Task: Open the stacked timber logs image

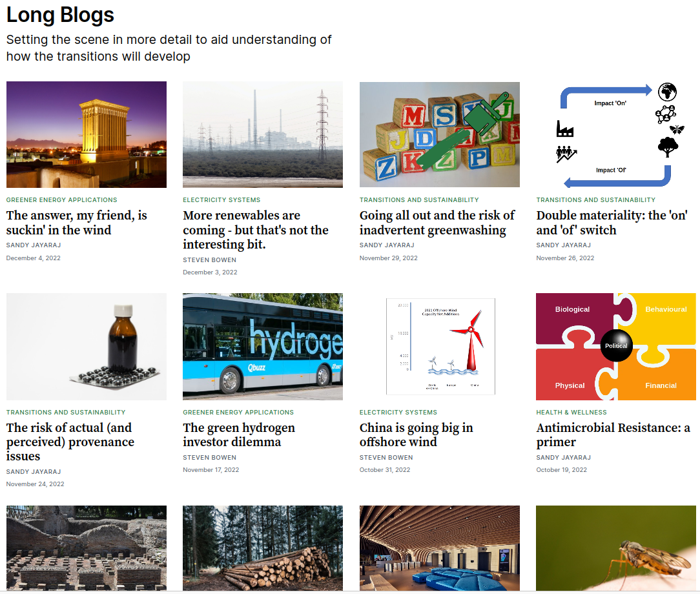Action: tap(263, 548)
